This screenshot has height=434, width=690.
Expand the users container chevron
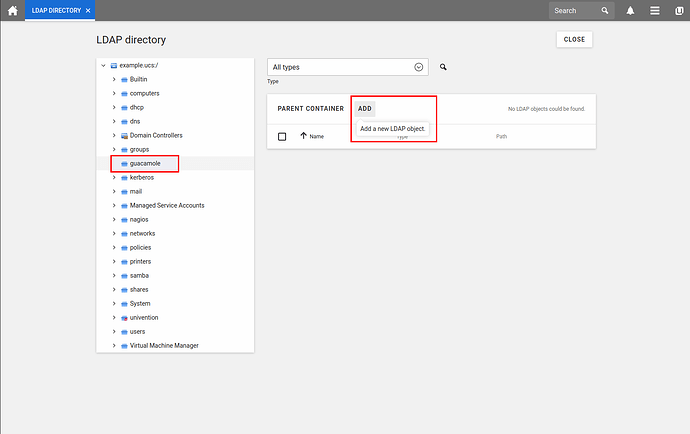coord(113,331)
